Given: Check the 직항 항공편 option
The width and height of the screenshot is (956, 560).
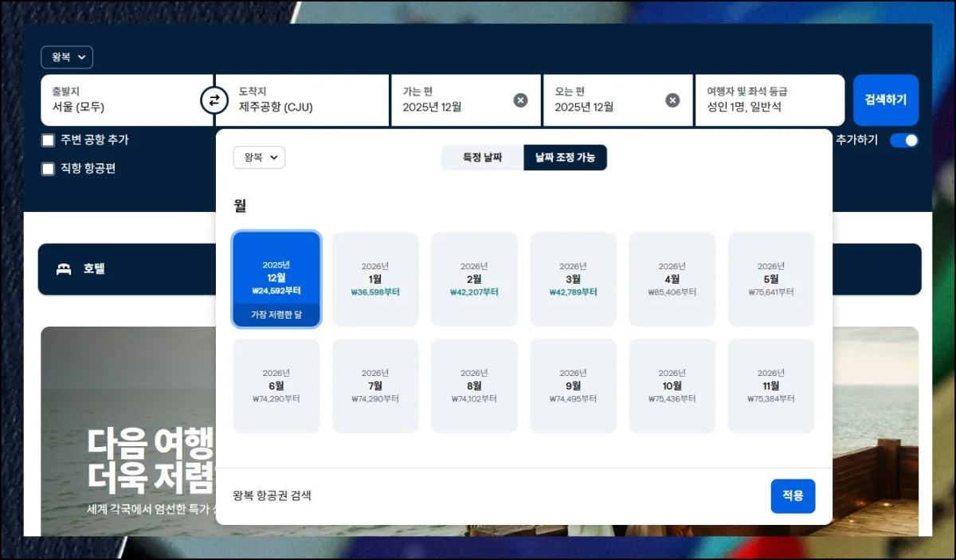Looking at the screenshot, I should click(x=49, y=169).
